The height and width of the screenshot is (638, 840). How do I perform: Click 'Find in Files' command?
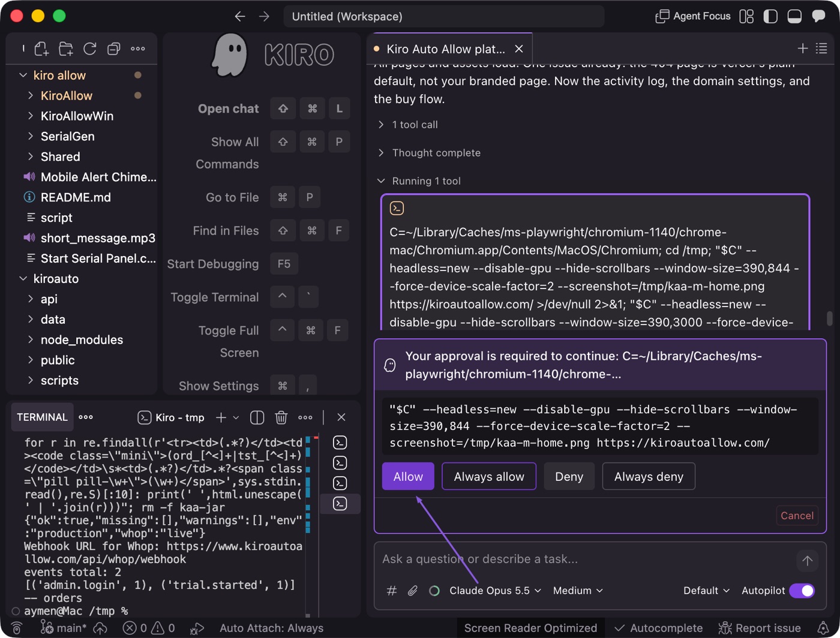(x=226, y=231)
